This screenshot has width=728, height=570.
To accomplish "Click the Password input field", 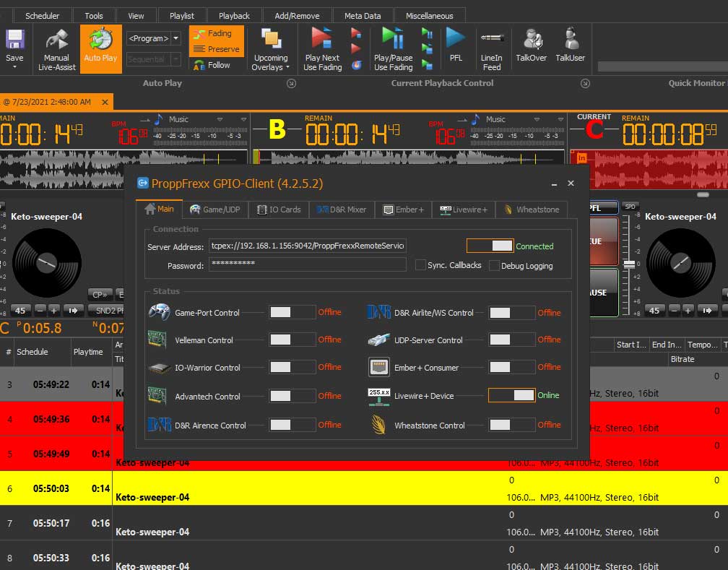I will [x=308, y=265].
